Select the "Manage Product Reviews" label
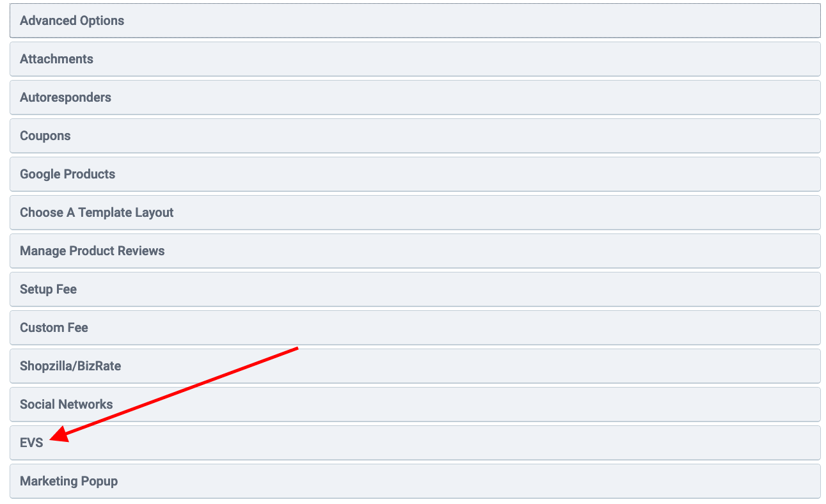This screenshot has width=826, height=504. pyautogui.click(x=92, y=251)
